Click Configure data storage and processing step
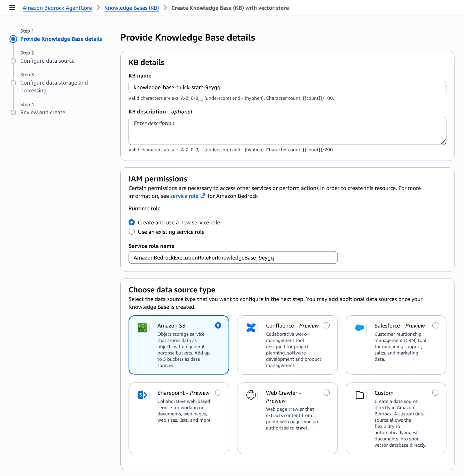The width and height of the screenshot is (464, 476). point(54,87)
